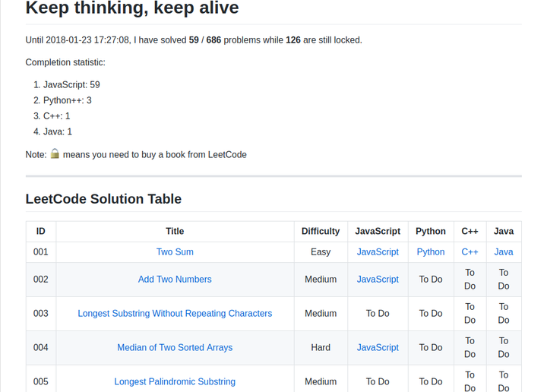Click Medium difficulty cell in row 002
The height and width of the screenshot is (392, 547).
(321, 279)
